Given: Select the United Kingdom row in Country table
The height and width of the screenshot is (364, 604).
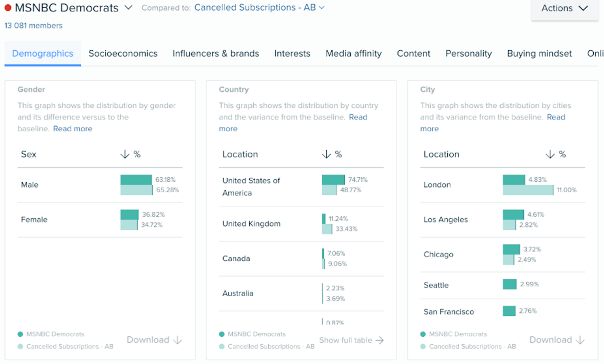Looking at the screenshot, I should click(251, 224).
